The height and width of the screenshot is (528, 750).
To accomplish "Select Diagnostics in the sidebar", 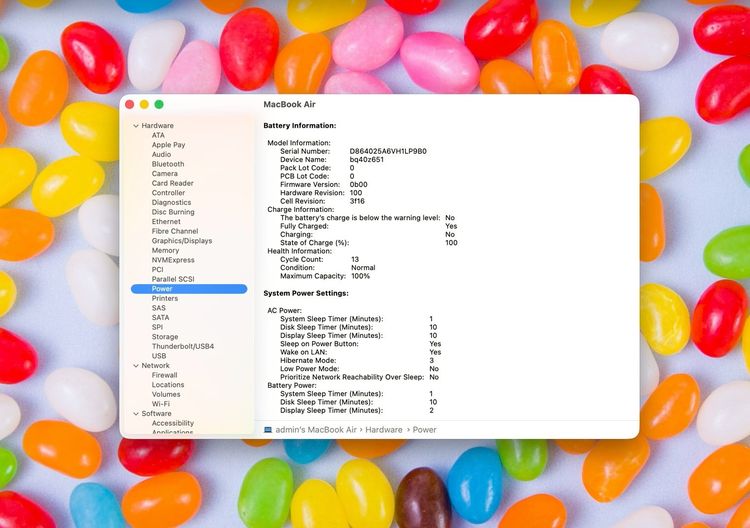I will click(x=171, y=202).
